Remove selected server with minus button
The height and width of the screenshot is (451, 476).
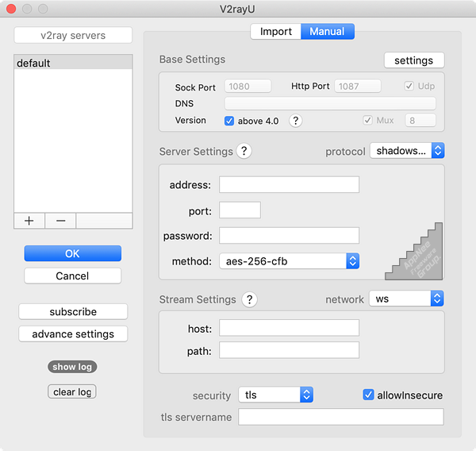[60, 221]
